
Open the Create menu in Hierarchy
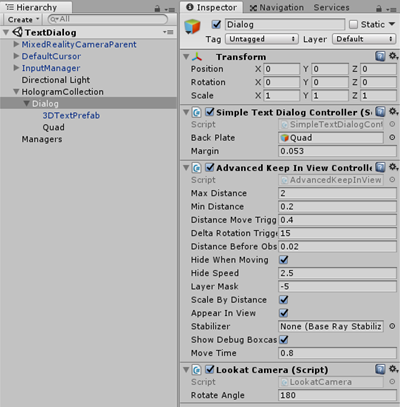[x=23, y=20]
